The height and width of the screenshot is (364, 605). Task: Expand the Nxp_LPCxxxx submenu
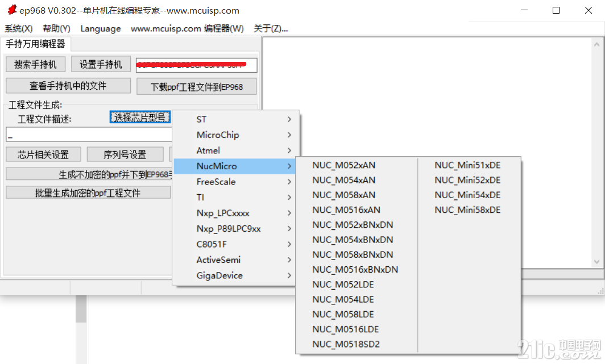(235, 213)
